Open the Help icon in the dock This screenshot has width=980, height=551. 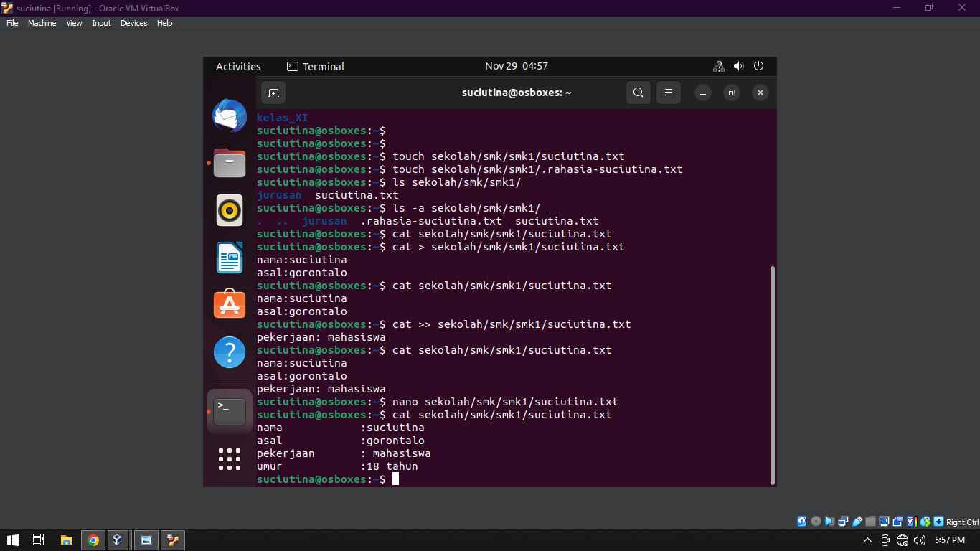(x=230, y=352)
